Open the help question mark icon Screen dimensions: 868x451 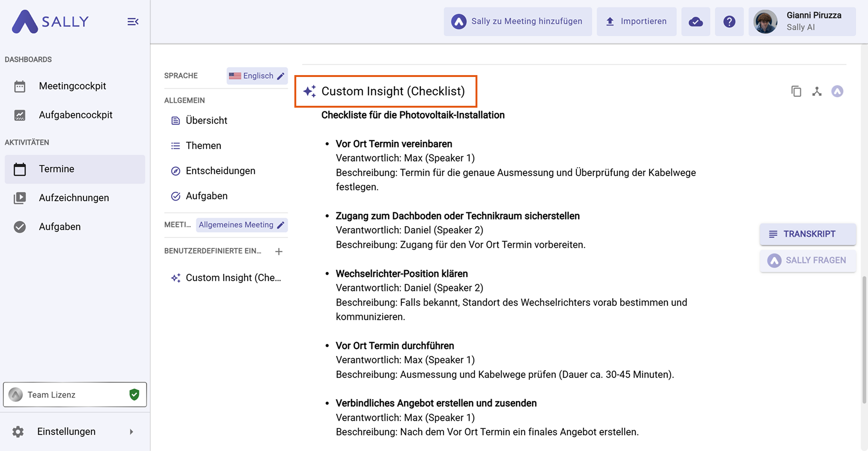(x=729, y=22)
